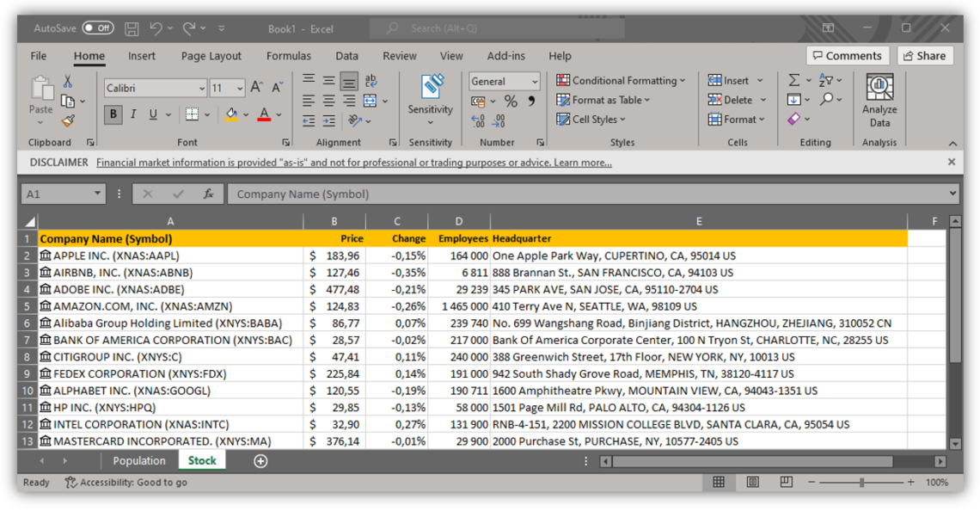Viewport: 980px width, 511px height.
Task: Click the vertical scrollbar down arrow
Action: 955,443
